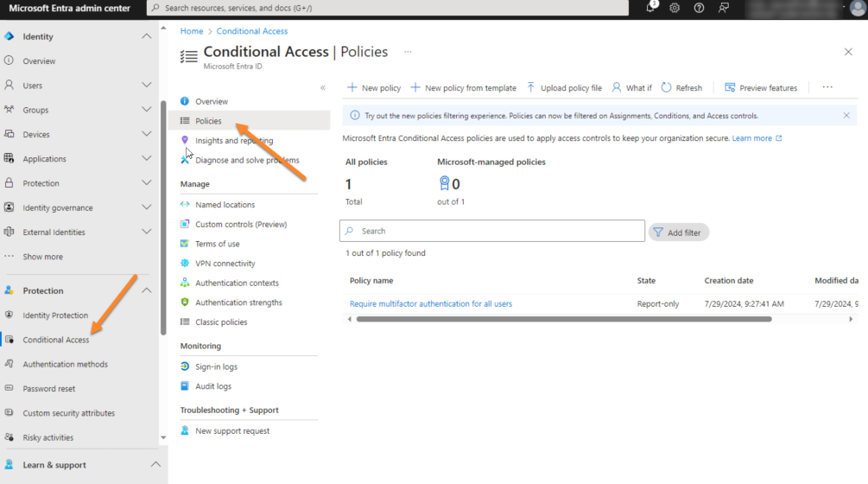This screenshot has height=484, width=868.
Task: Open Preview features
Action: tap(761, 87)
